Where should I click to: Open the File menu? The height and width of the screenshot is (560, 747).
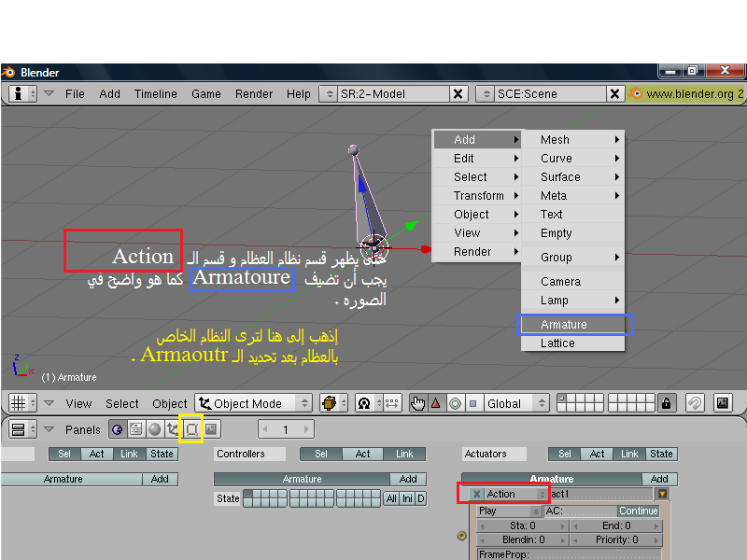75,94
